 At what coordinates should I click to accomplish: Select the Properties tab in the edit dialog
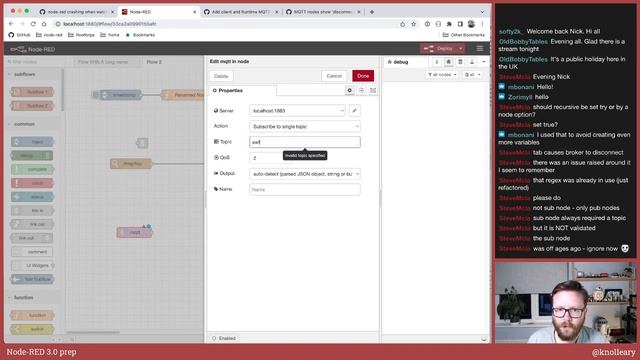pyautogui.click(x=242, y=90)
